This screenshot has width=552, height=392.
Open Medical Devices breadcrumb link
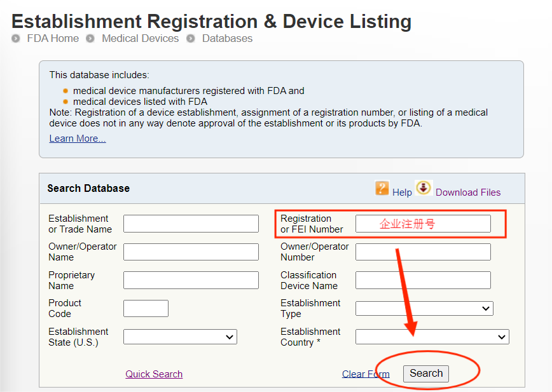[140, 39]
